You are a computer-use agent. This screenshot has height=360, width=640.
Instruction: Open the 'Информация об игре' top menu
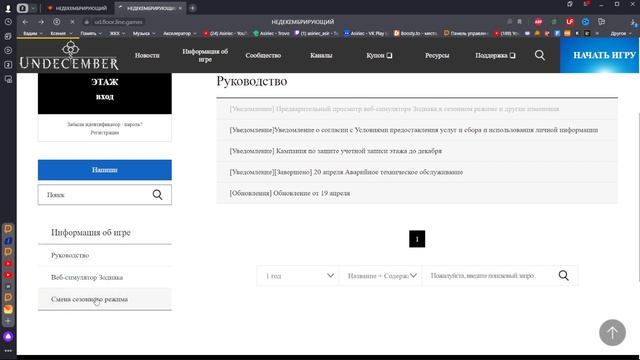click(x=205, y=55)
